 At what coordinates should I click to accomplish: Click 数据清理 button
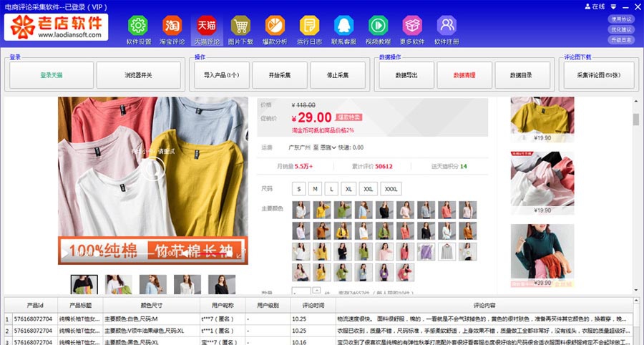click(464, 75)
